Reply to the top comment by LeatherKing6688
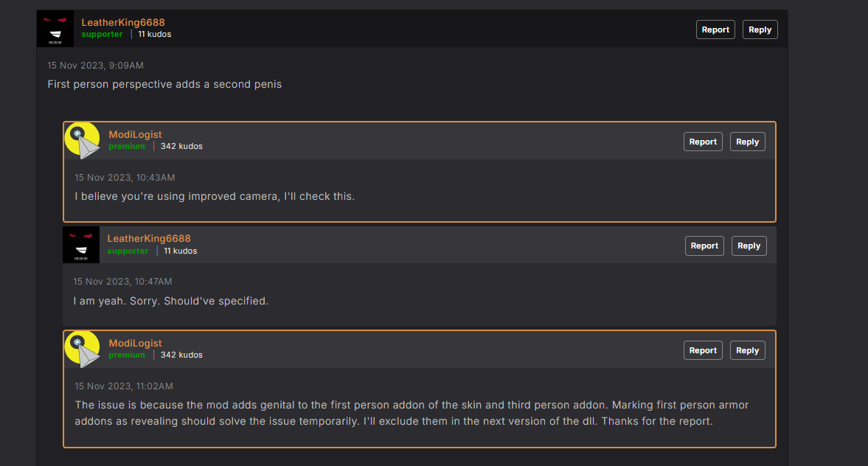This screenshot has height=466, width=868. (x=760, y=30)
